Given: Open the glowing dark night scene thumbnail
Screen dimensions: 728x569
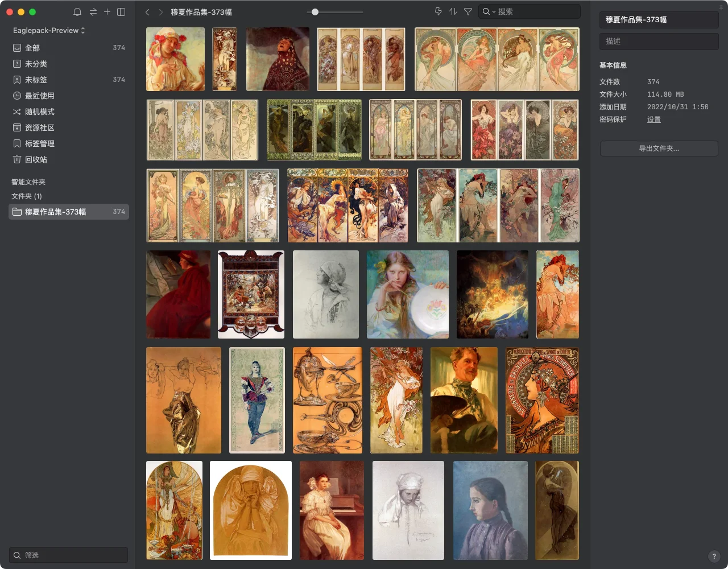Looking at the screenshot, I should click(493, 295).
